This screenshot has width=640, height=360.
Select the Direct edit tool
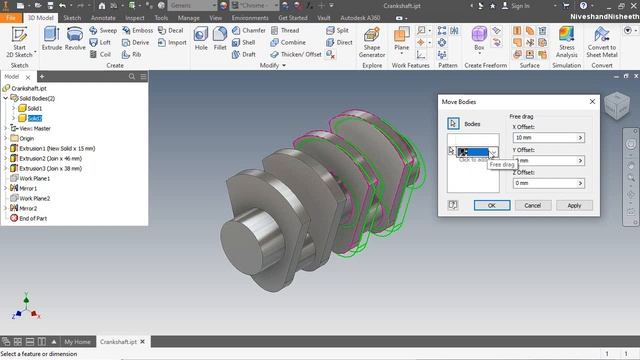click(x=339, y=42)
